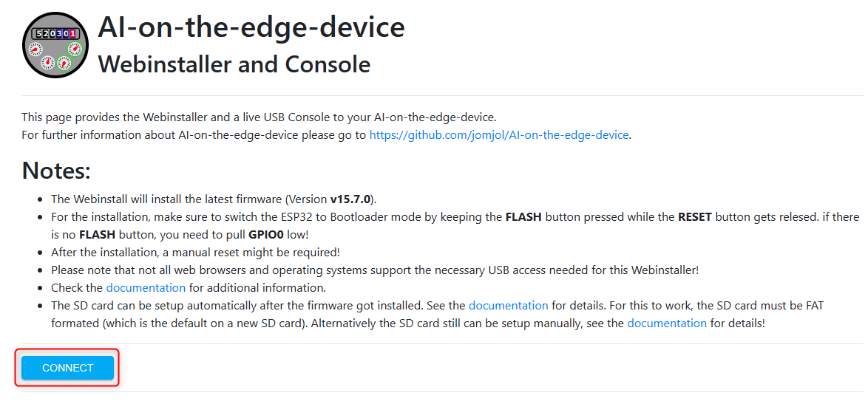Click the upper-right green-ringed dial in logo
Viewport: 868px width, 404px height.
tap(75, 49)
